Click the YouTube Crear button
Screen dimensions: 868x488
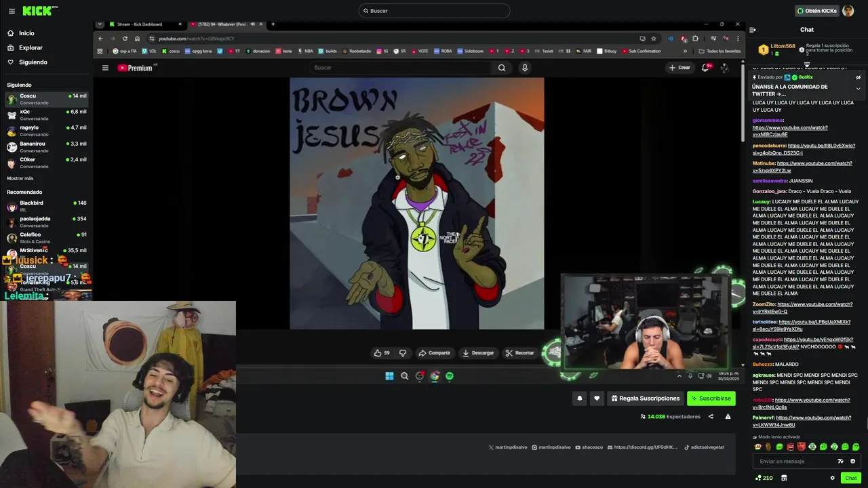click(679, 68)
